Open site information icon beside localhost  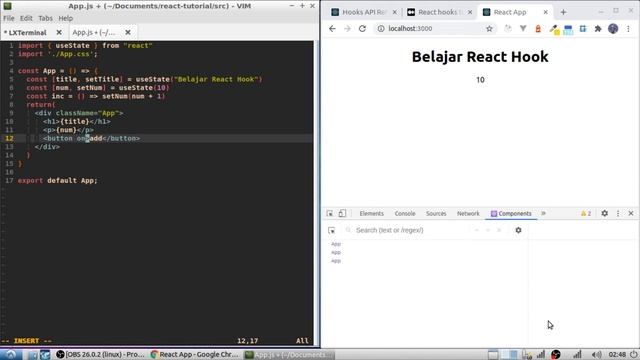click(x=381, y=29)
